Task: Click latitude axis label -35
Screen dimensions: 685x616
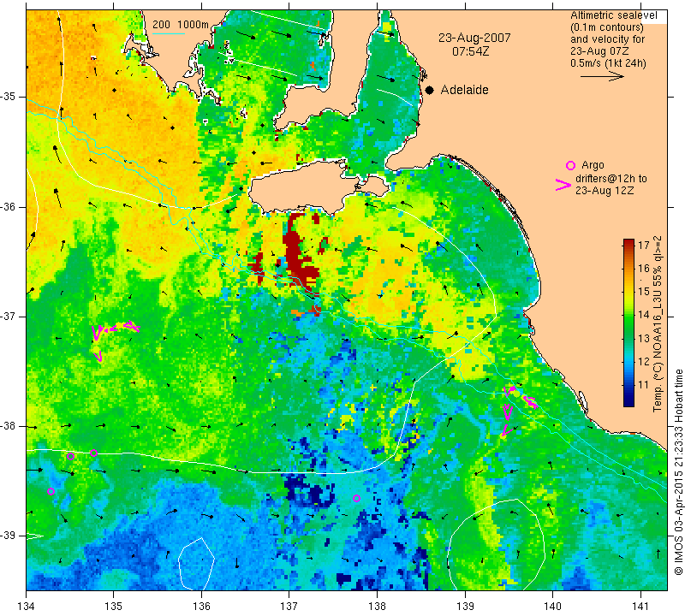Action: 9,97
